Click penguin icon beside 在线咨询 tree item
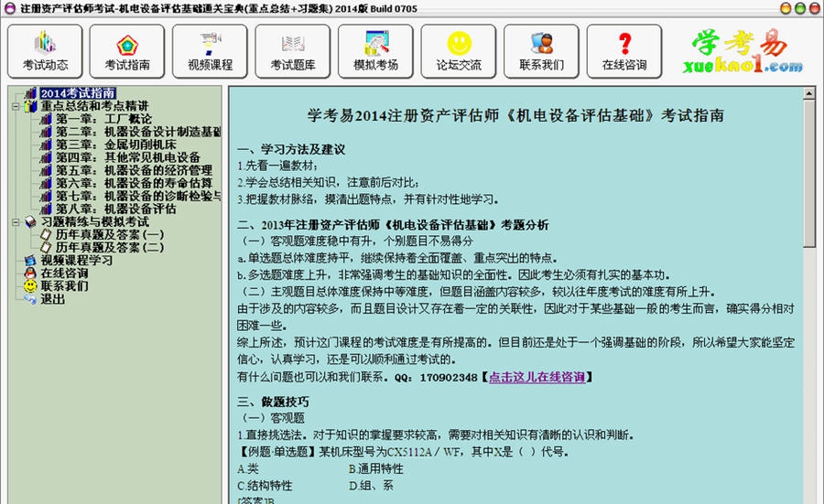The width and height of the screenshot is (824, 504). [x=31, y=273]
